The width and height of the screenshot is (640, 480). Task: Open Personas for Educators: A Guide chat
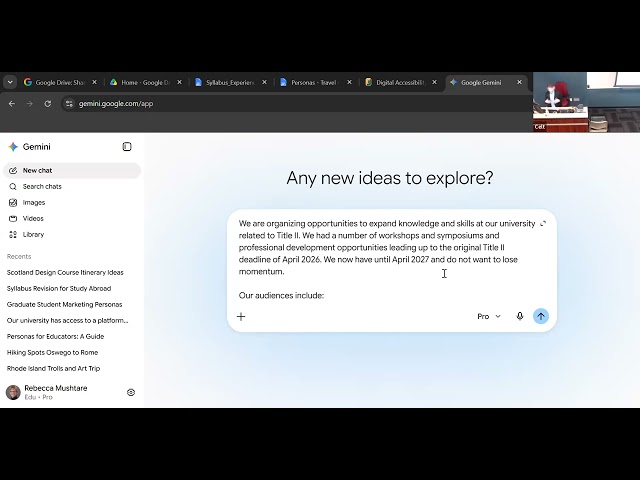point(56,336)
